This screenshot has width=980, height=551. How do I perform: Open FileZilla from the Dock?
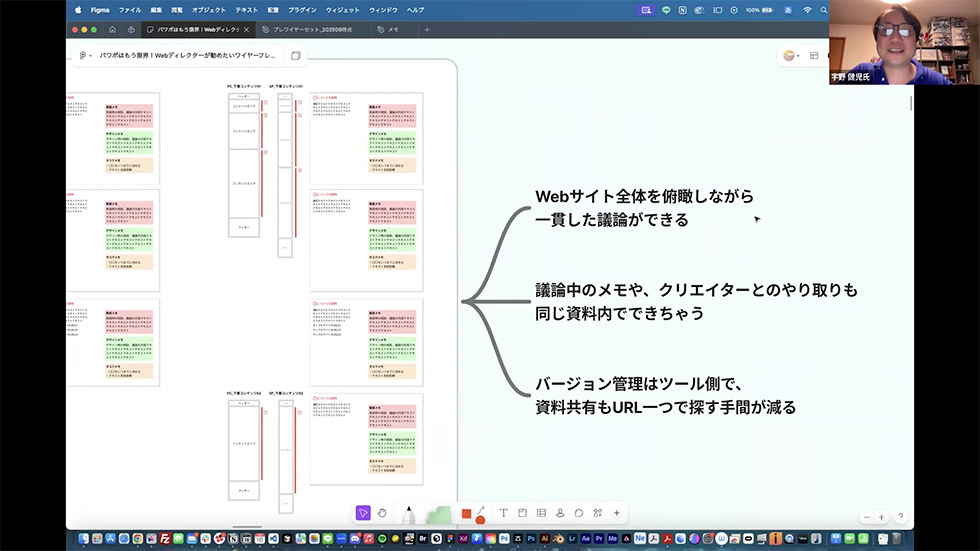point(165,539)
